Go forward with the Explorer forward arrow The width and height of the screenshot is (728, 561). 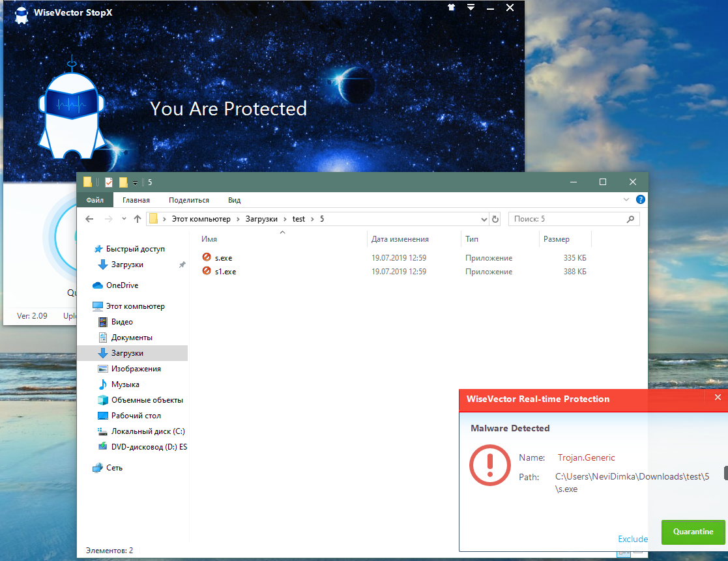(109, 219)
